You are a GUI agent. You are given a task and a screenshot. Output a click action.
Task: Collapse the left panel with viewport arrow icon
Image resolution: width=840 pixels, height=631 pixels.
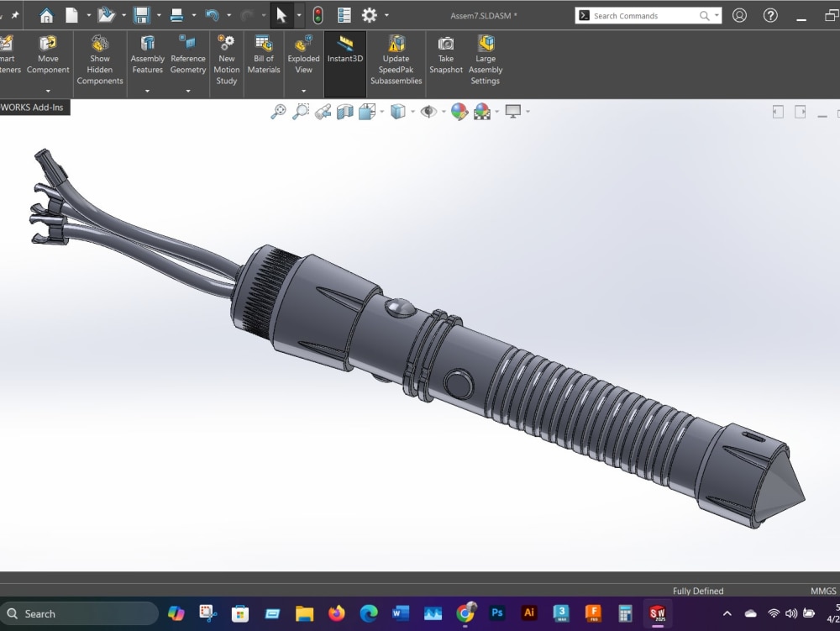[778, 112]
